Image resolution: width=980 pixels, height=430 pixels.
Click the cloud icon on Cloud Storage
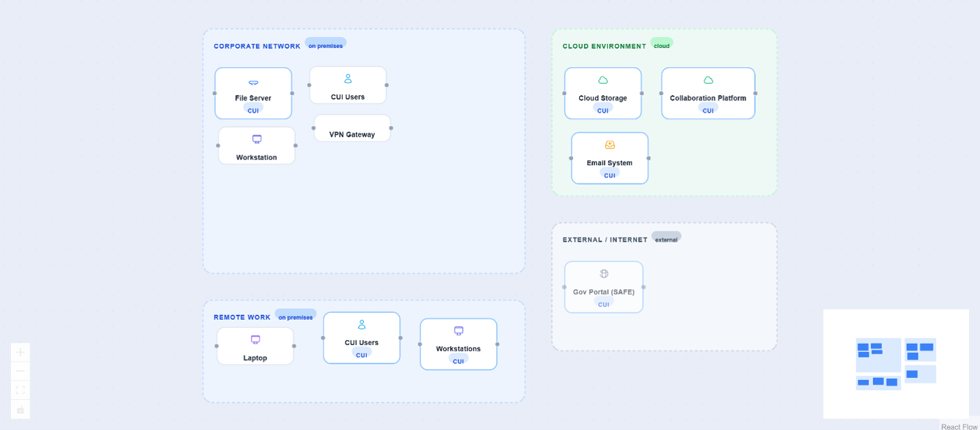coord(603,80)
